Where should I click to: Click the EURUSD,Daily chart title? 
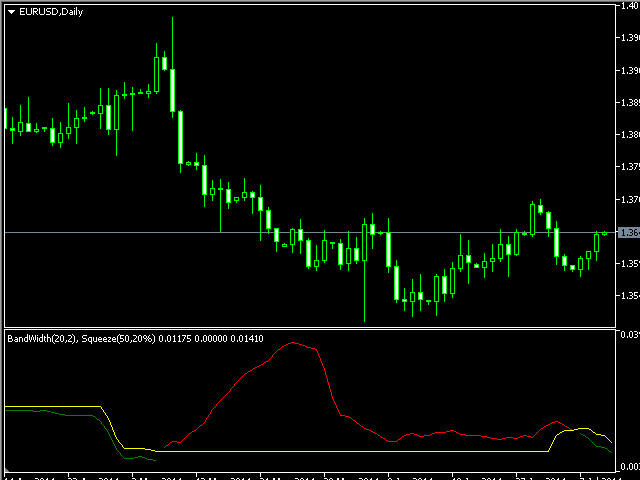tap(51, 12)
